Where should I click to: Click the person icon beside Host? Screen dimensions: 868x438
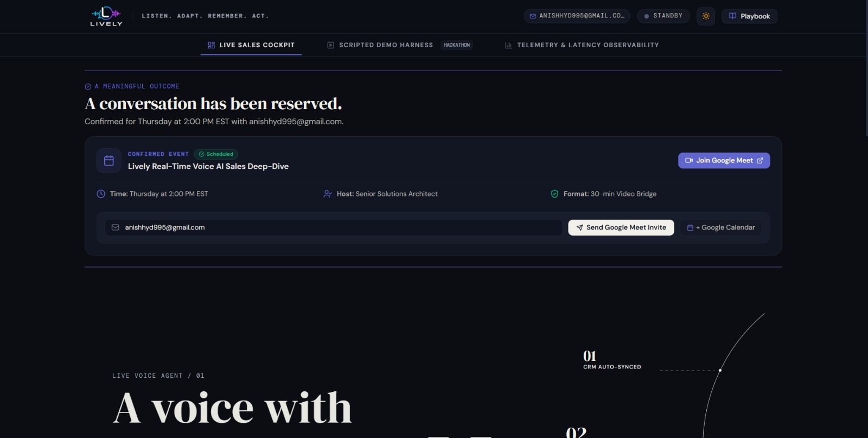click(328, 194)
